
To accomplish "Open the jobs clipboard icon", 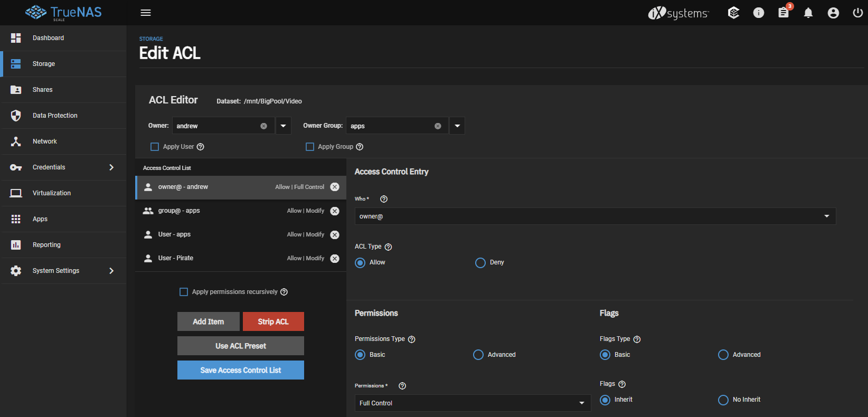I will 784,13.
